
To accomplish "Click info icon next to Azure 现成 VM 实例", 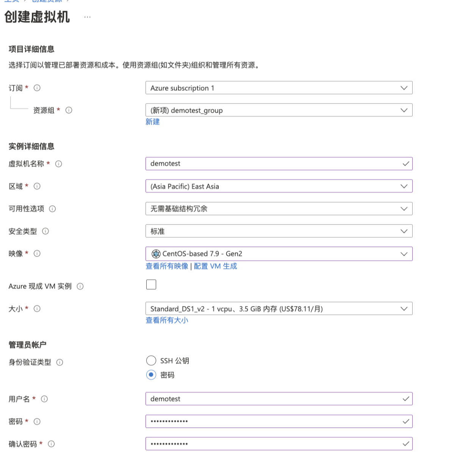I will click(80, 286).
